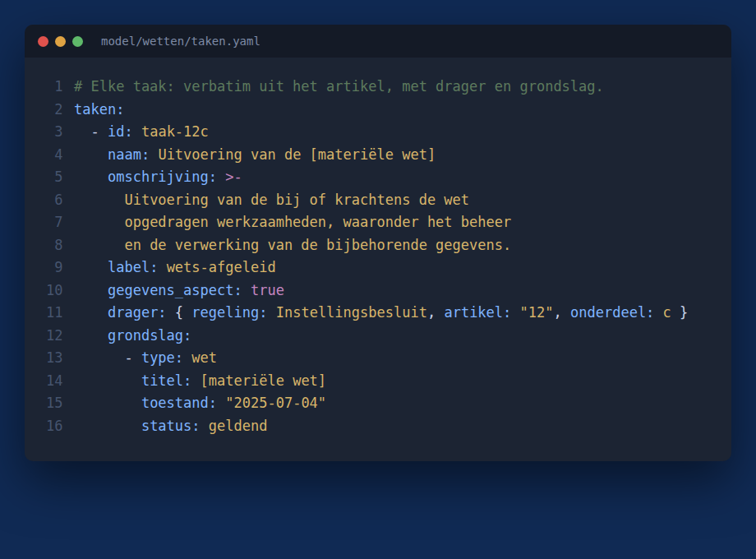756x559 pixels.
Task: Click the 'type: wet' list entry
Action: pyautogui.click(x=171, y=358)
